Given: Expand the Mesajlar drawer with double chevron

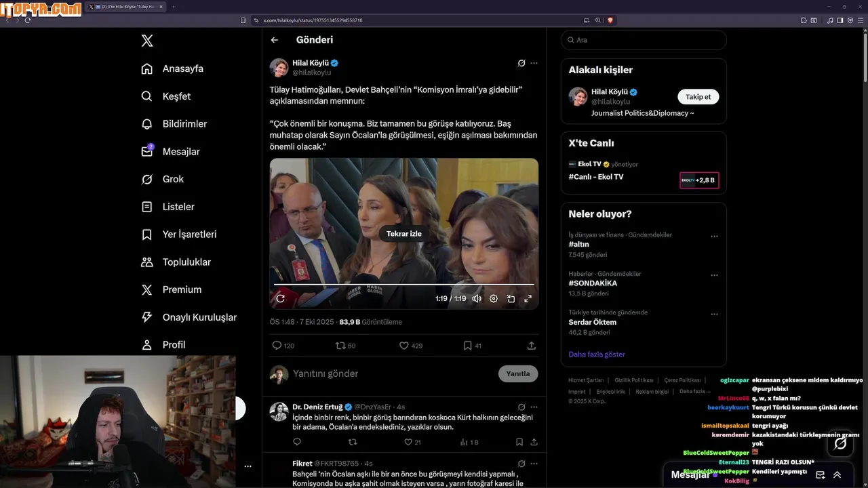Looking at the screenshot, I should [x=837, y=475].
